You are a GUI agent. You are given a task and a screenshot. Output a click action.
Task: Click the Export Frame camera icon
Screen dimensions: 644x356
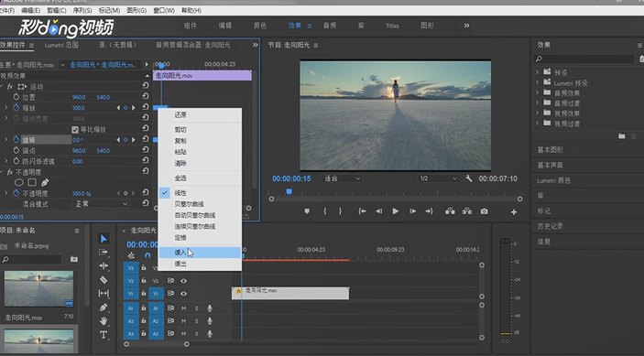point(485,211)
